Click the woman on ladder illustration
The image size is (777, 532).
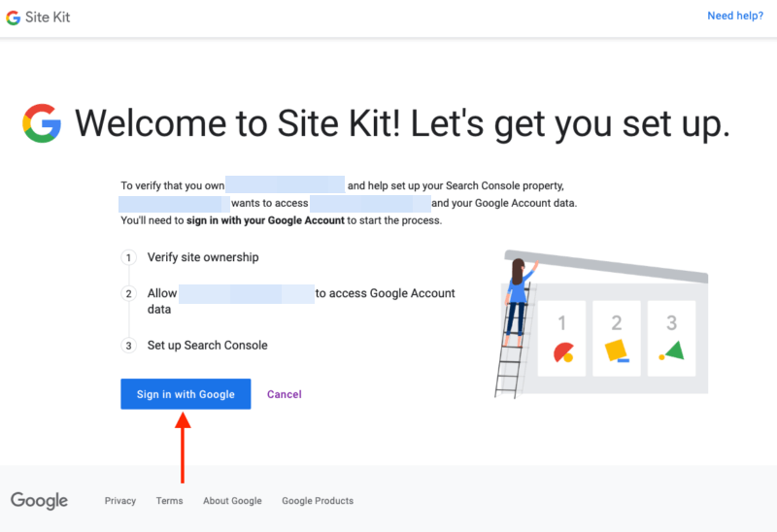tap(517, 301)
